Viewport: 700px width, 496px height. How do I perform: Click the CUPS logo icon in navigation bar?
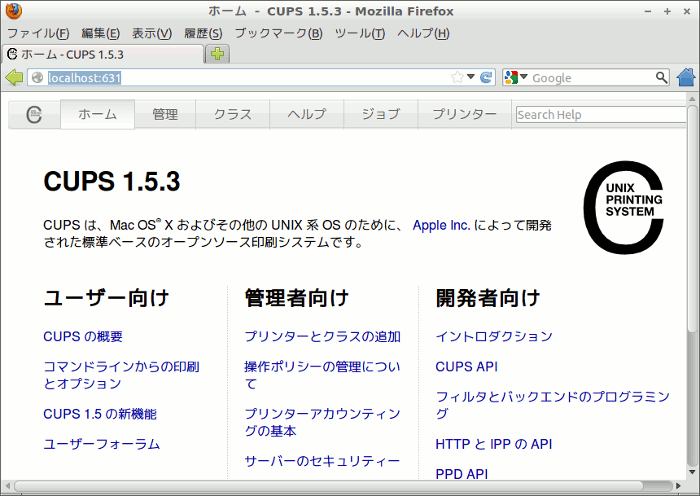point(35,115)
